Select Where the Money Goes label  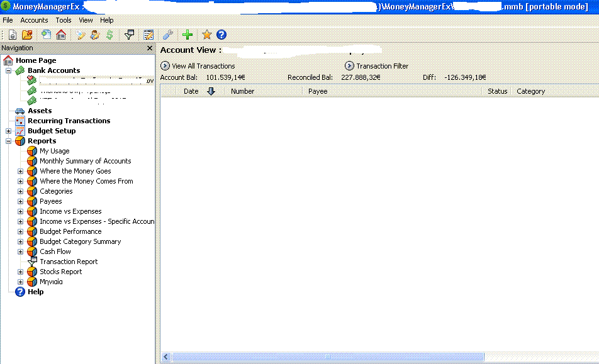(76, 172)
